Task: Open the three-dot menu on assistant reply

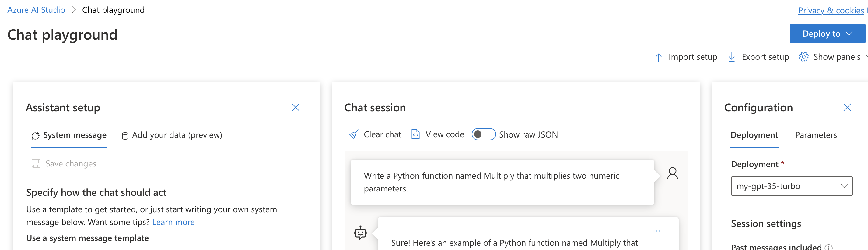Action: tap(656, 231)
